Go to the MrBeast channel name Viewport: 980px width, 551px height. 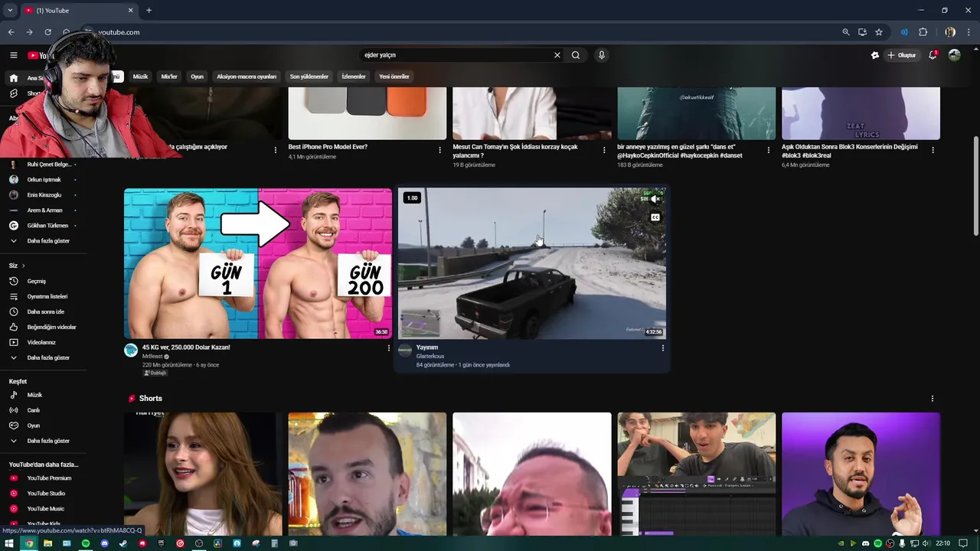click(153, 357)
